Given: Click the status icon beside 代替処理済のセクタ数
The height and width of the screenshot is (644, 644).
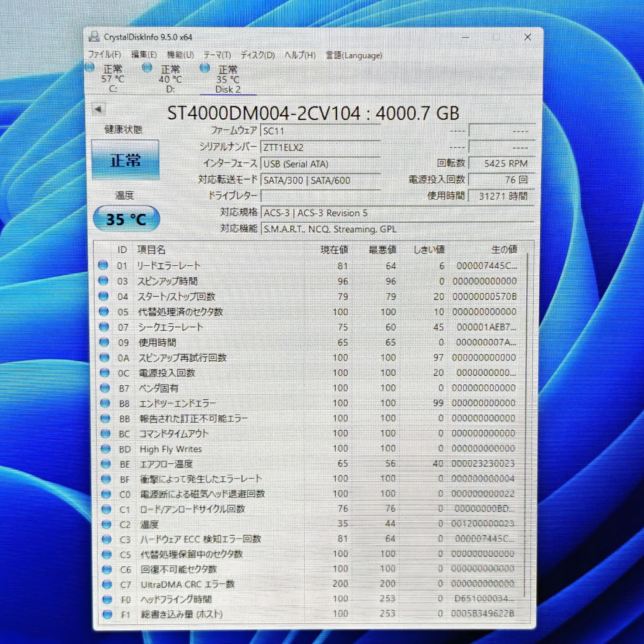Looking at the screenshot, I should [x=105, y=312].
